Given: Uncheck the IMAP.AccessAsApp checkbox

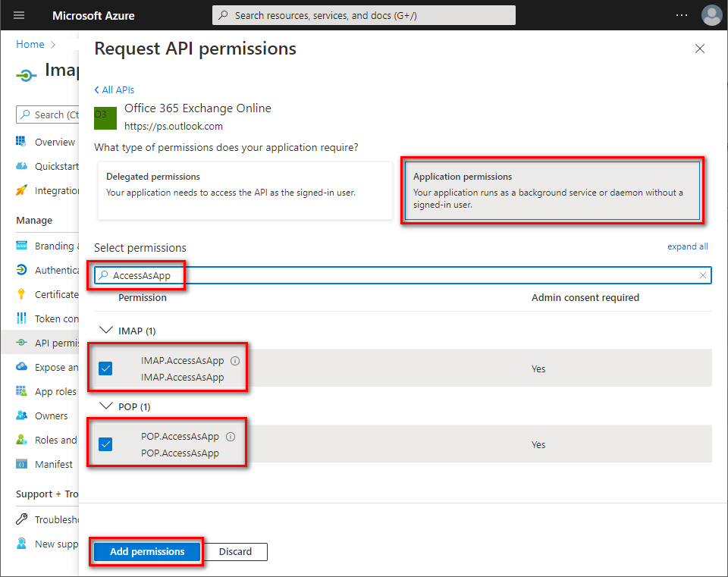Looking at the screenshot, I should 105,368.
